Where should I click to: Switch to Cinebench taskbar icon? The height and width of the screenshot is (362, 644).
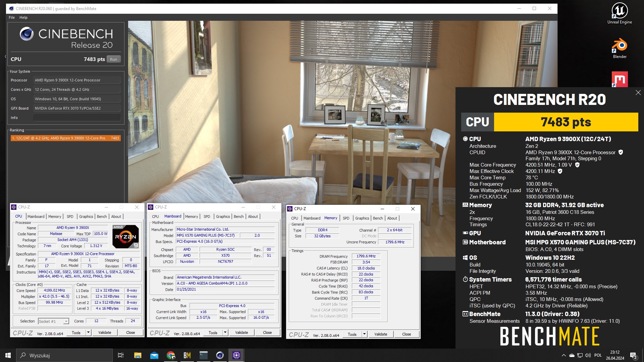click(x=220, y=355)
